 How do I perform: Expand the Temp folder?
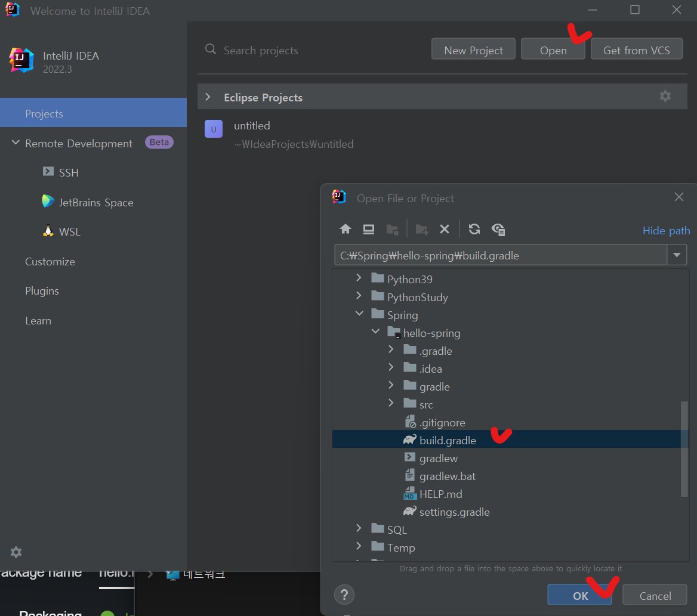(359, 546)
